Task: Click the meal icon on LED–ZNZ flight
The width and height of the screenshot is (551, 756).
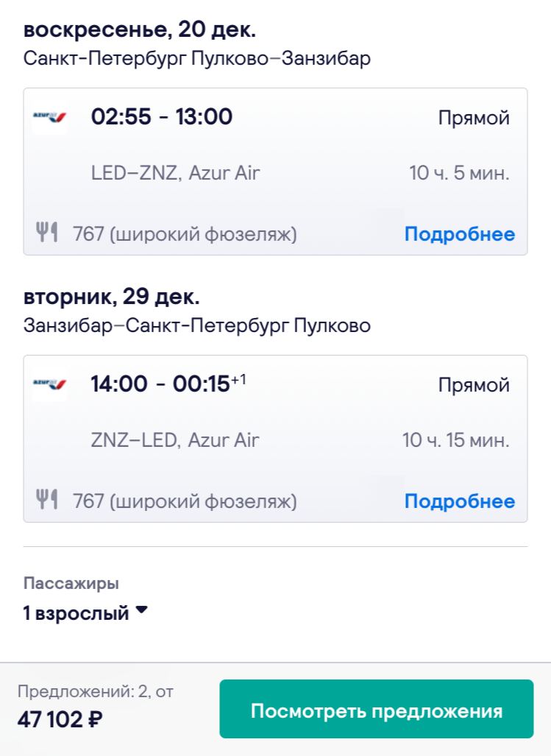Action: pos(47,233)
